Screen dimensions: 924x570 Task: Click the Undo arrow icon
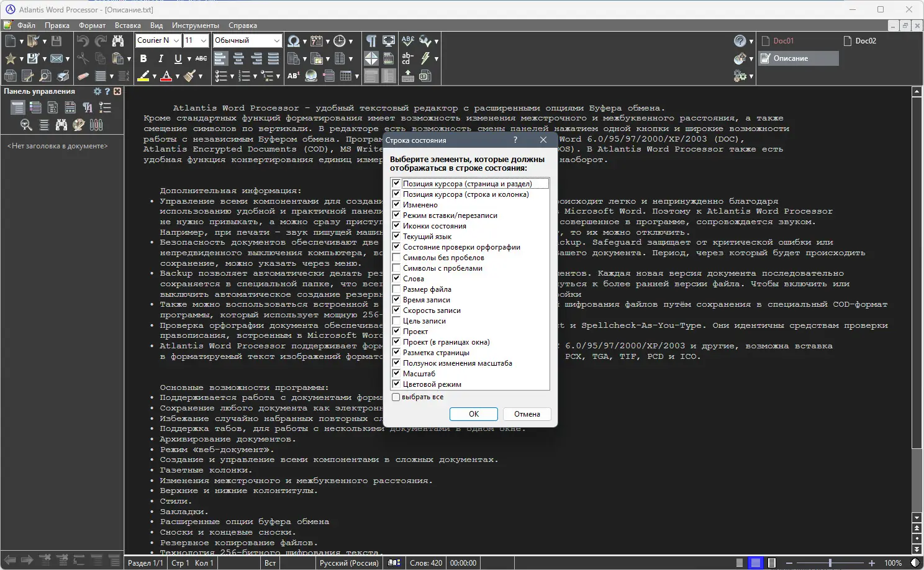83,41
